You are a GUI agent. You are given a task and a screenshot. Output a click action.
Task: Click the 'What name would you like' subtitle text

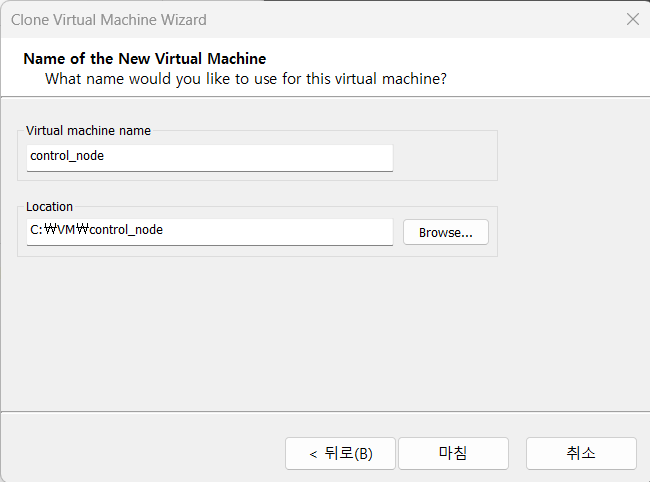[246, 79]
